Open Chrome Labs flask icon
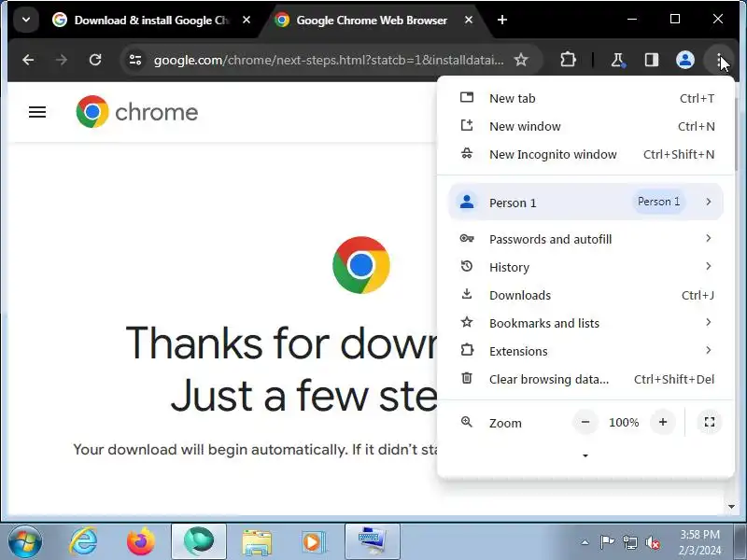This screenshot has width=747, height=560. [618, 60]
